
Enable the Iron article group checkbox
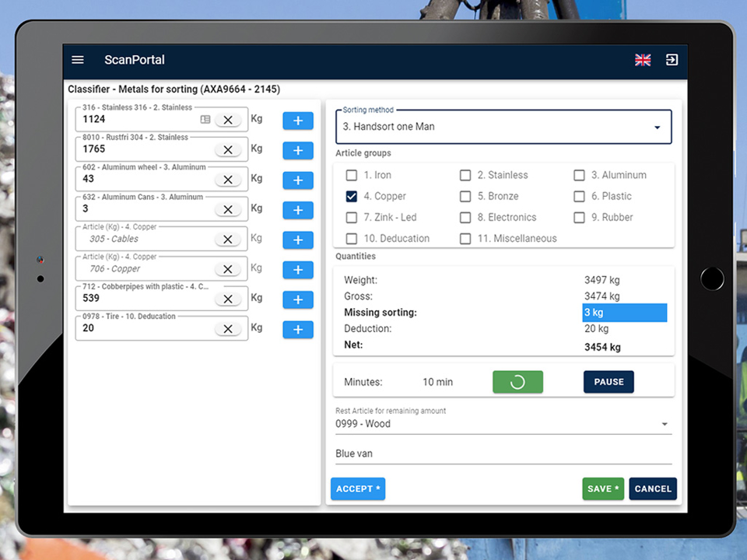click(x=352, y=175)
